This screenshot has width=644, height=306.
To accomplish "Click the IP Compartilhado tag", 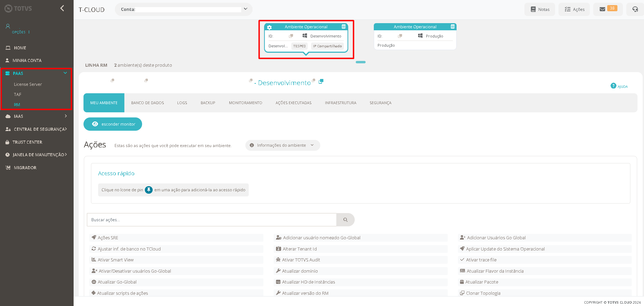I will [327, 46].
